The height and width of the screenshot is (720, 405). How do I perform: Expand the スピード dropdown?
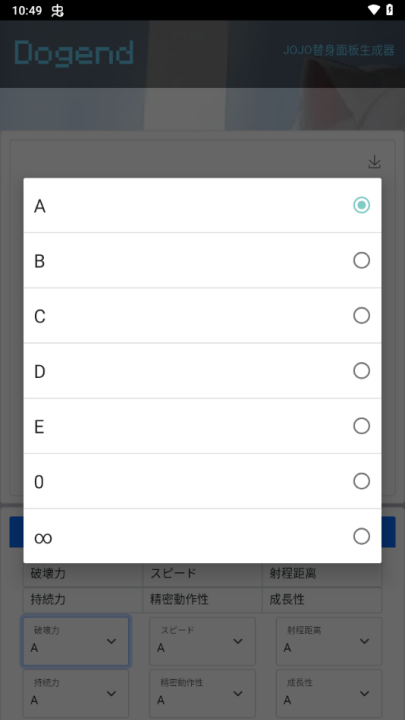tap(202, 641)
